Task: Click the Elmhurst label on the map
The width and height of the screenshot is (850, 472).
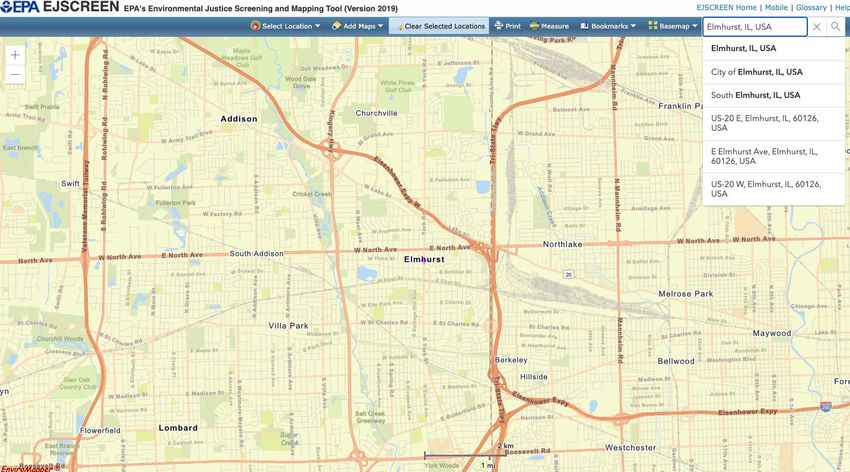Action: coord(424,260)
